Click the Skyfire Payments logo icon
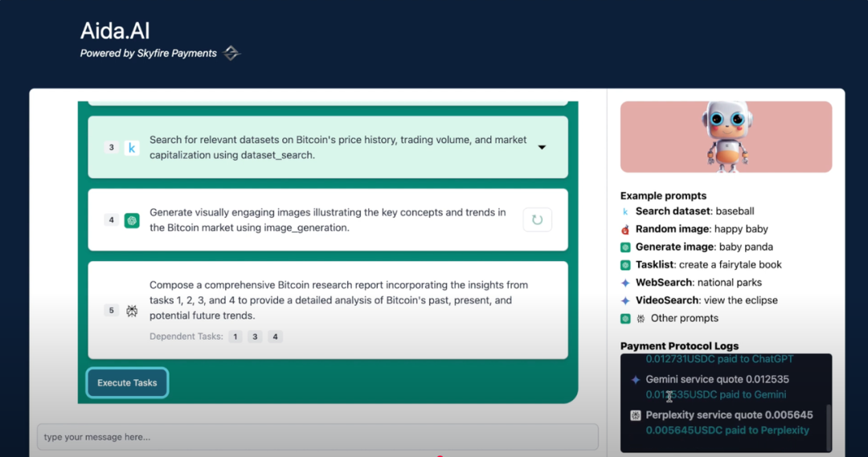 231,53
